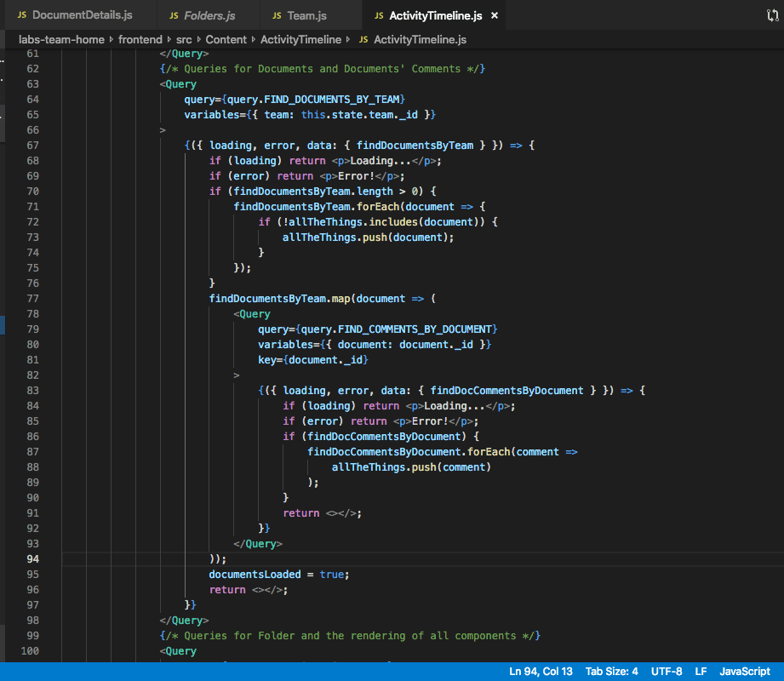
Task: Click the JS file icon on the DocumentDetails.js tab
Action: [23, 16]
